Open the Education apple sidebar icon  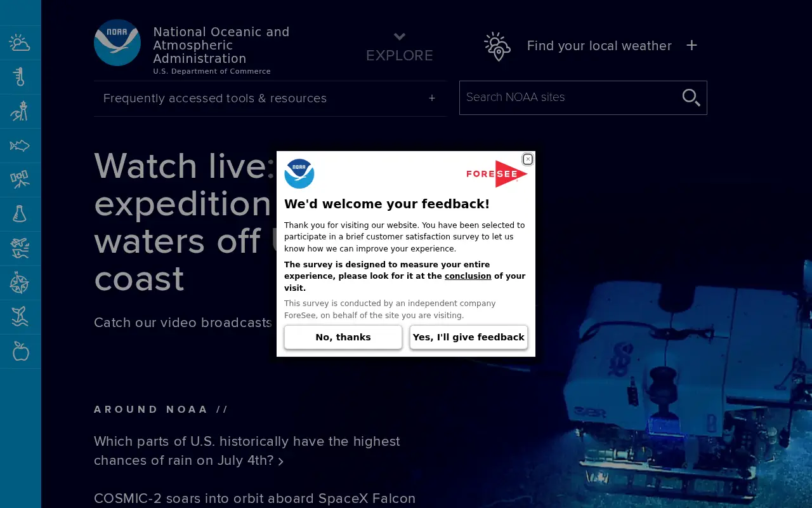coord(21,351)
